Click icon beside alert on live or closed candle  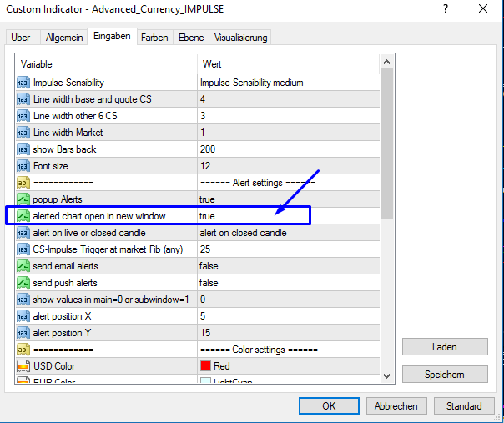click(x=23, y=233)
